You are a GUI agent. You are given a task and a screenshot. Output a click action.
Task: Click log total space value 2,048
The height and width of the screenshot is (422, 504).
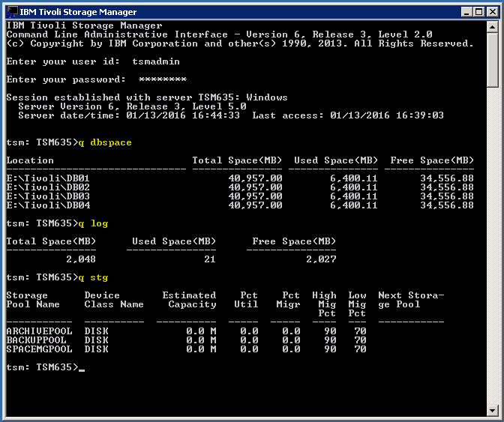tap(81, 259)
